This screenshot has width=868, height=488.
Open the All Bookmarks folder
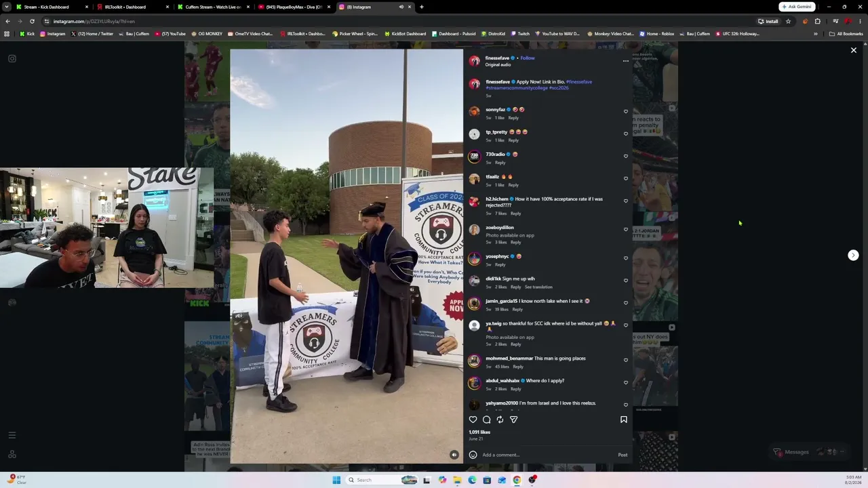click(x=846, y=34)
